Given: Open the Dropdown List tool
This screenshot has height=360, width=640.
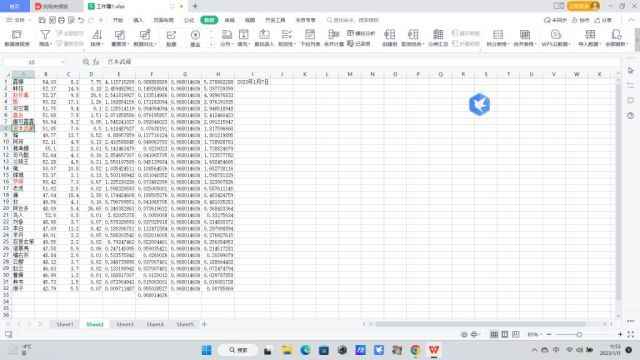Looking at the screenshot, I should [310, 38].
